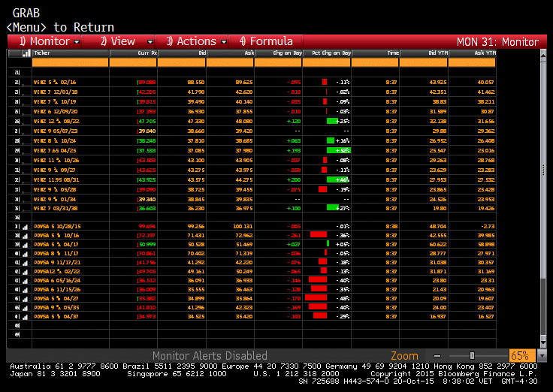Click the orange filter field under Ask
This screenshot has height=392, width=553.
point(230,62)
